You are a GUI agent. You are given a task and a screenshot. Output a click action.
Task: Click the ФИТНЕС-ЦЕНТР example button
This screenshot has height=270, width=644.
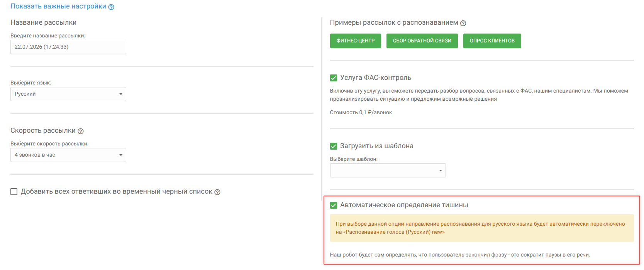point(356,41)
